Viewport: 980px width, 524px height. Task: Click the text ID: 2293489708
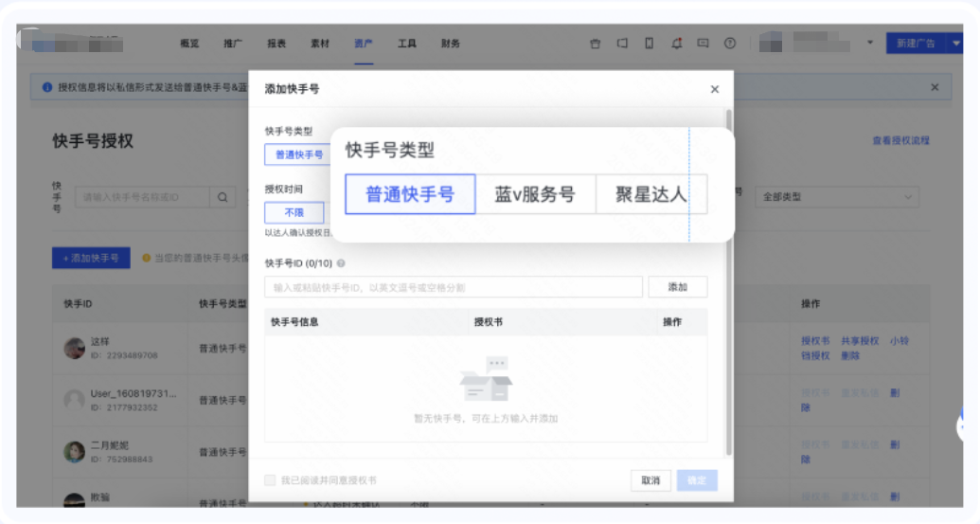coord(124,355)
